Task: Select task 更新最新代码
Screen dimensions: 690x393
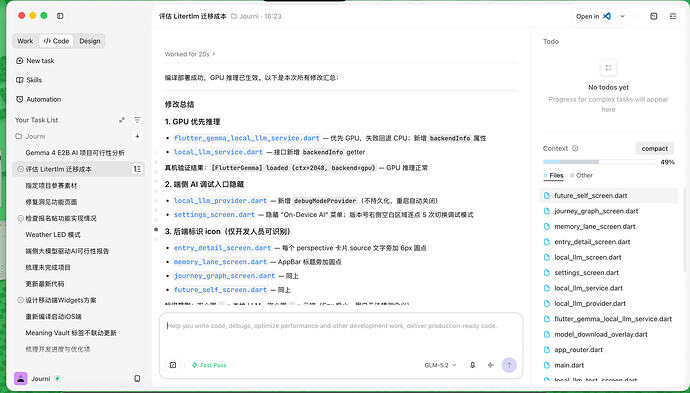Action: click(44, 284)
